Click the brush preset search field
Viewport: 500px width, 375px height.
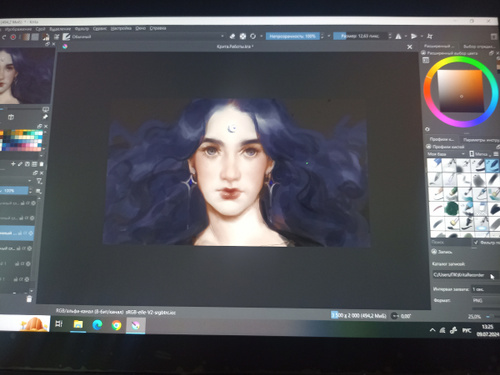point(450,242)
